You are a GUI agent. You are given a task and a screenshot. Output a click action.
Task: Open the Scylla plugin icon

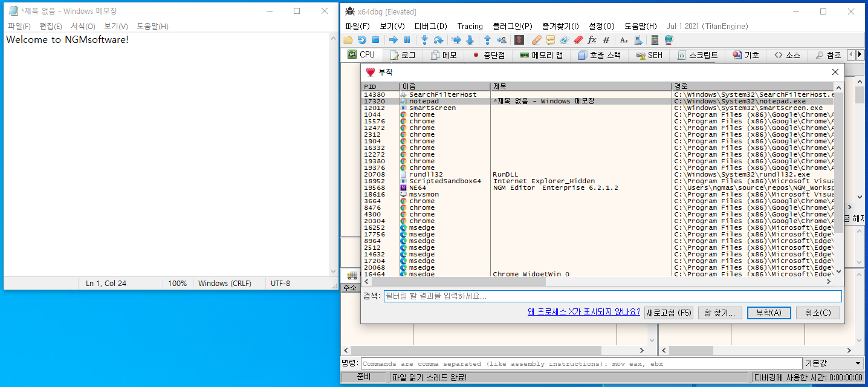point(519,40)
